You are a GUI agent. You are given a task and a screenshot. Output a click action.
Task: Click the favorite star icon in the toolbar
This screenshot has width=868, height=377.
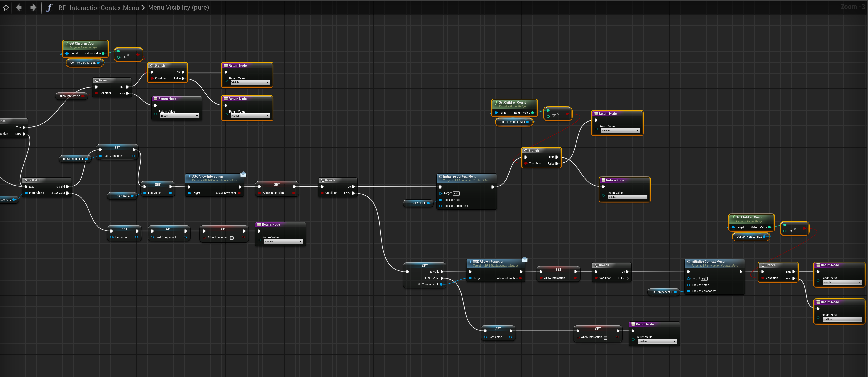tap(6, 7)
